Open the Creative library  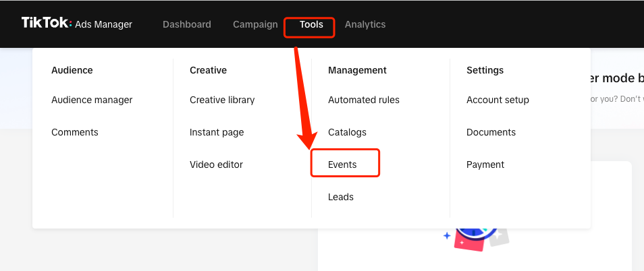coord(222,100)
